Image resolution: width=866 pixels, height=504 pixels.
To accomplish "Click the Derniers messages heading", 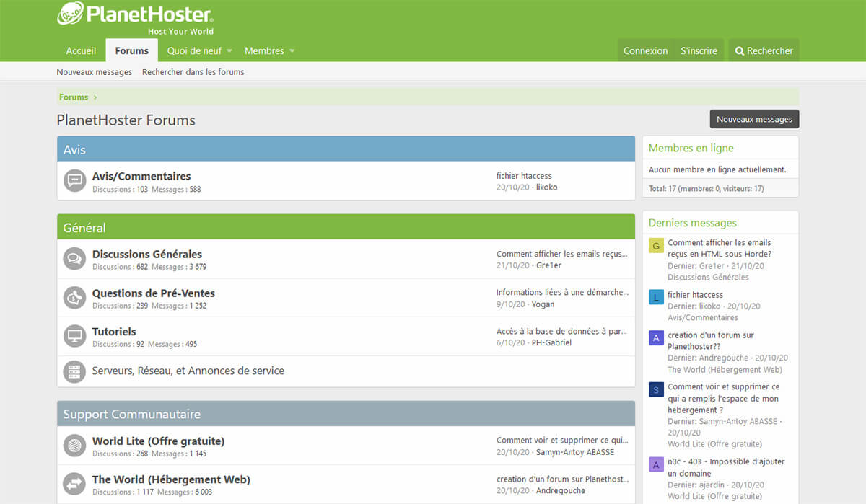I will pyautogui.click(x=693, y=223).
